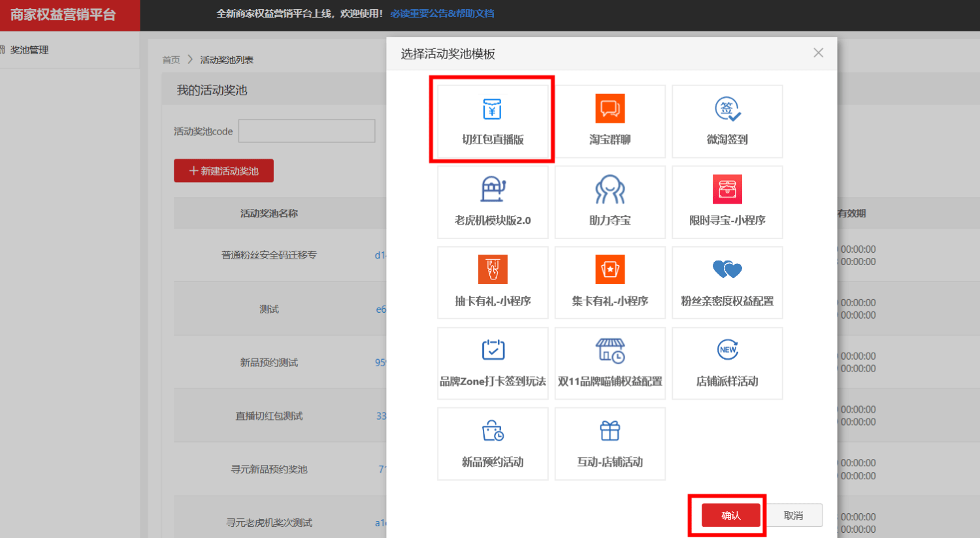Screen dimensions: 980x538
Task: Select the 新品预约活动 bag icon
Action: click(493, 431)
